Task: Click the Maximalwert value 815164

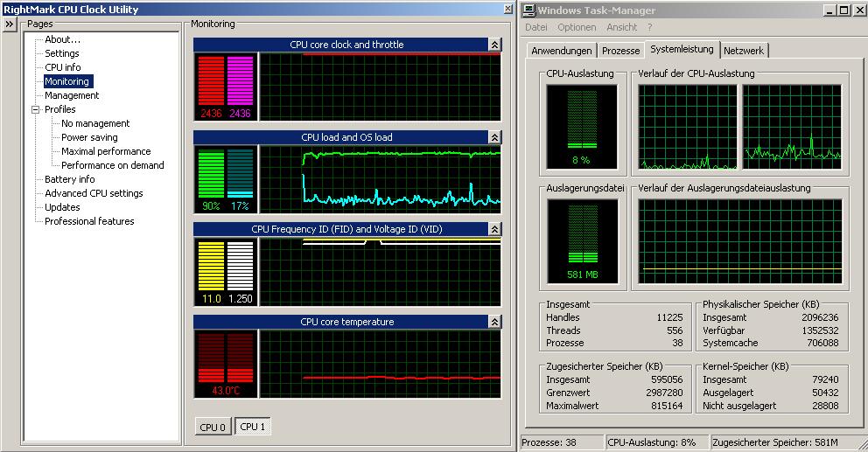Action: click(x=667, y=406)
